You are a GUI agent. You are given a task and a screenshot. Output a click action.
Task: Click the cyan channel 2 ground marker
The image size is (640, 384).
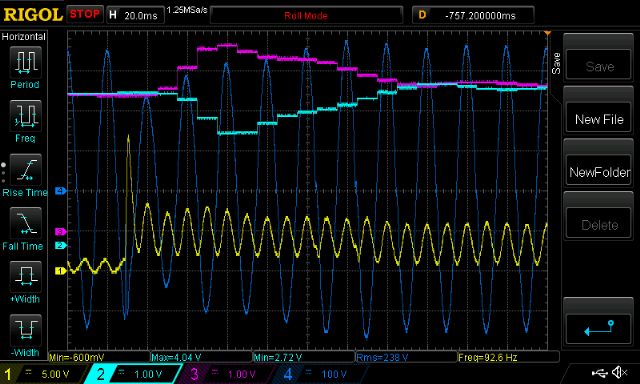60,245
